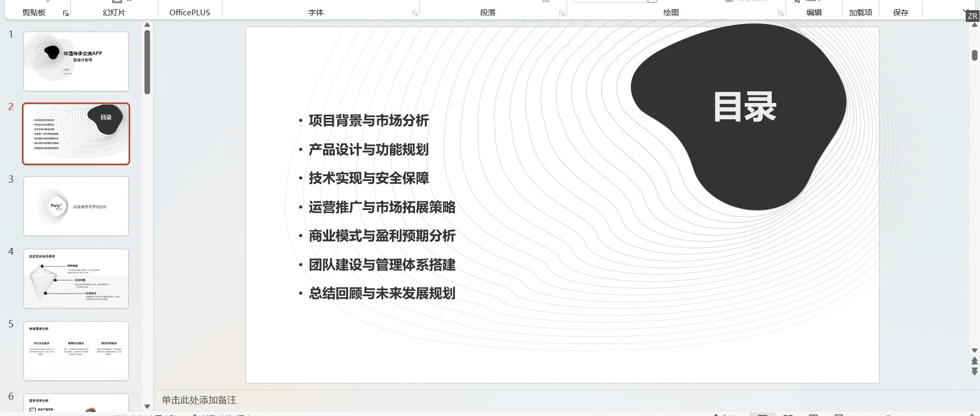Viewport: 980px width, 416px height.
Task: Click the main editor scroll-down arrow
Action: 974,351
